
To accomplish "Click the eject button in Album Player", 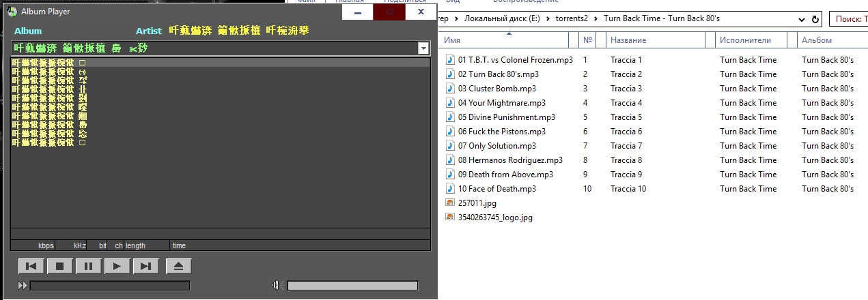I will point(178,267).
